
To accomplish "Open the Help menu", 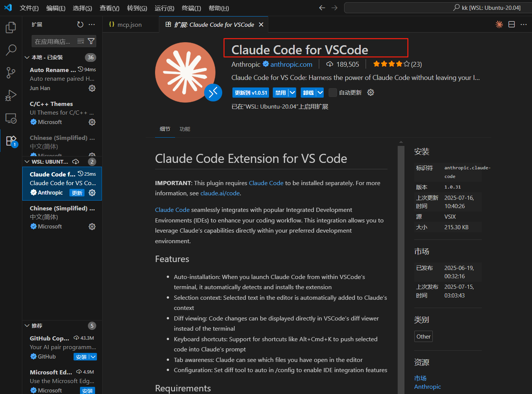I will tap(219, 8).
